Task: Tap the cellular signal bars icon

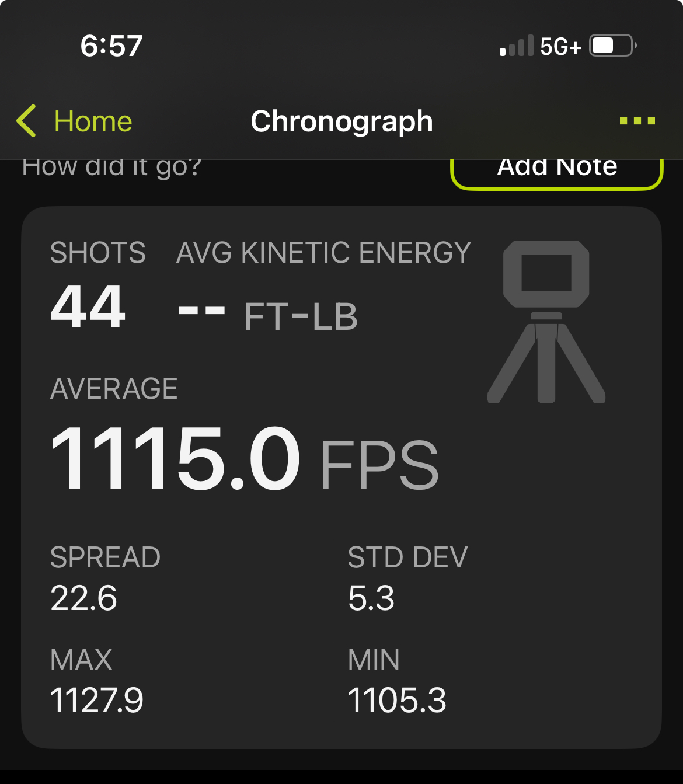Action: click(517, 46)
